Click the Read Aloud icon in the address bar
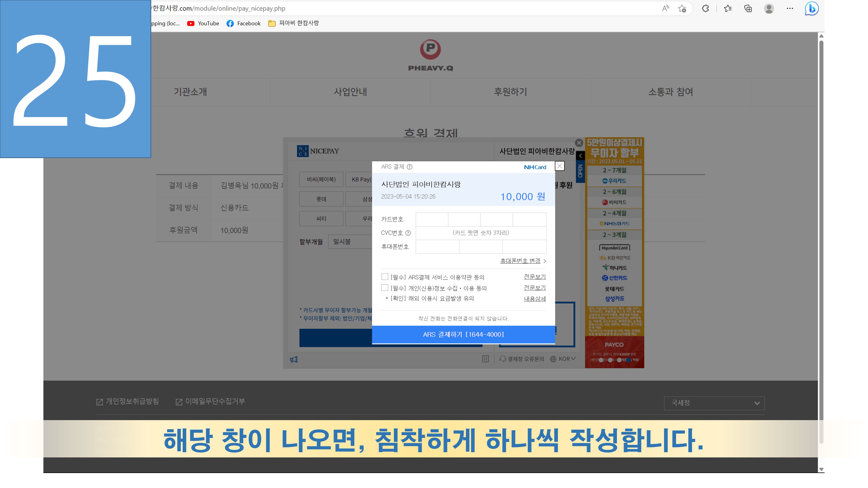Viewport: 868px width, 488px height. (x=665, y=8)
